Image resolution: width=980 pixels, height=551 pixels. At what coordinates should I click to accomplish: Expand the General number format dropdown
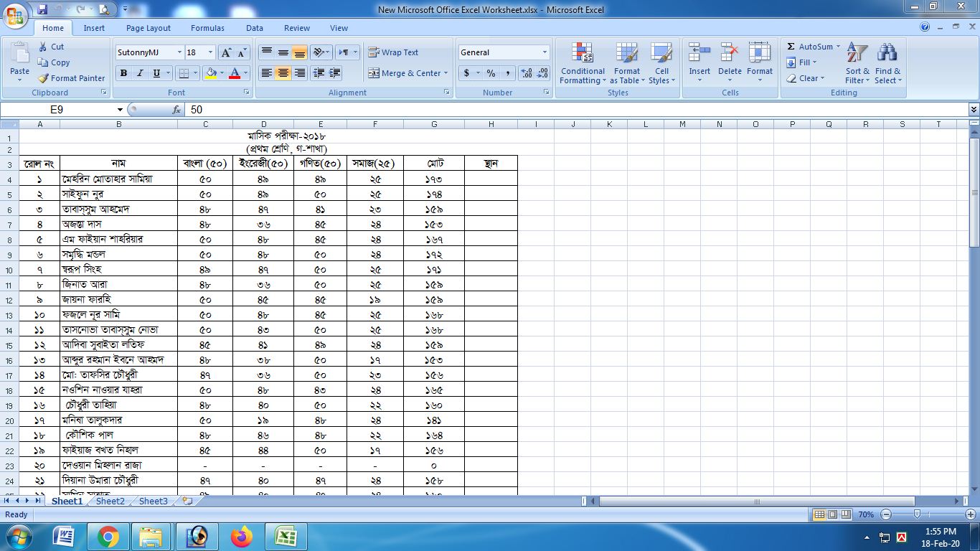545,52
